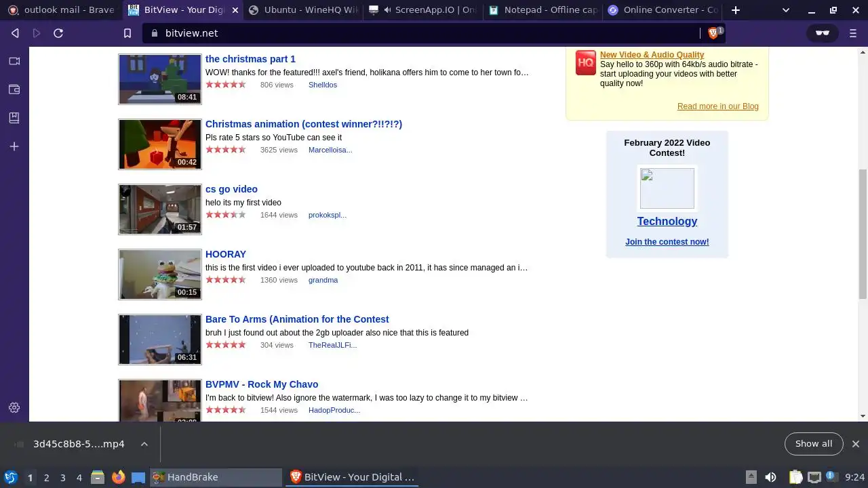Switch to the outlook mail tab

(60, 10)
